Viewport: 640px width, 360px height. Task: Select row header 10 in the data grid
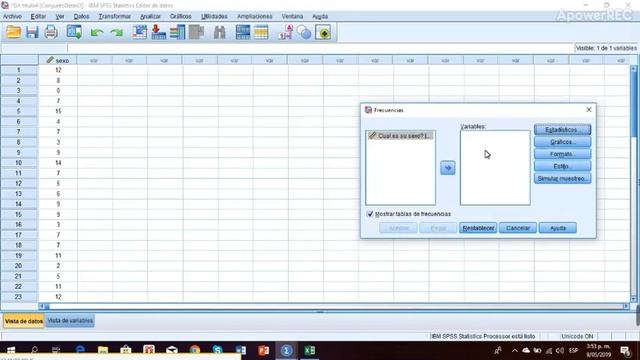[x=19, y=163]
